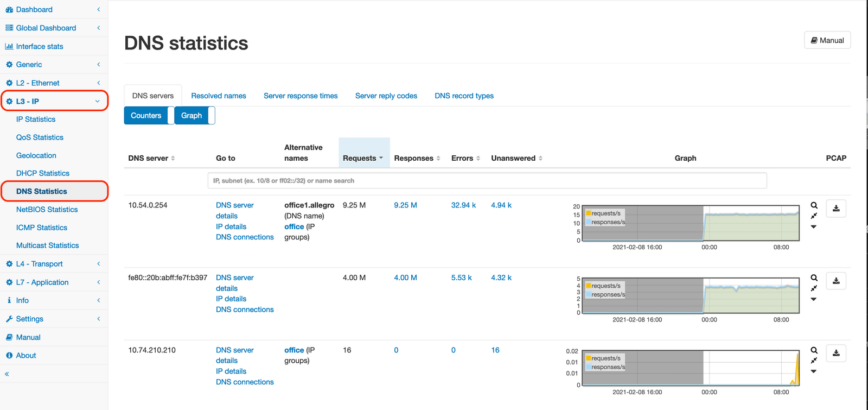
Task: Click the book icon on Manual button
Action: point(814,40)
